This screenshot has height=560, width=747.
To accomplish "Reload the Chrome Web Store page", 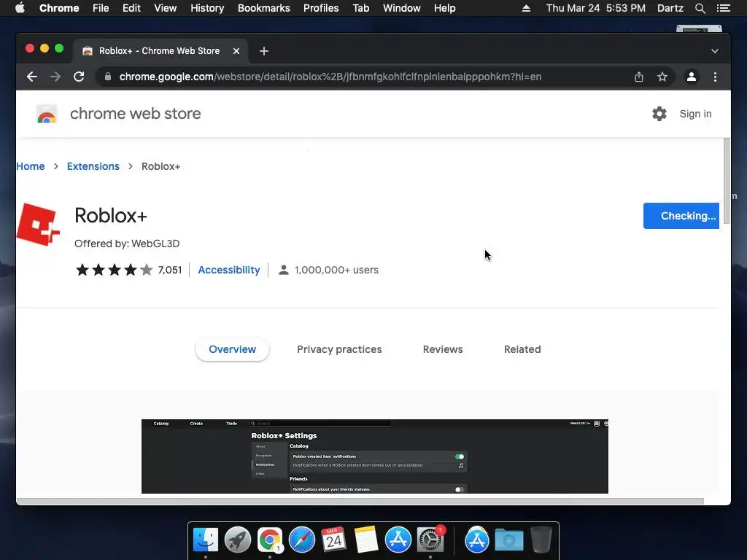I will (79, 77).
